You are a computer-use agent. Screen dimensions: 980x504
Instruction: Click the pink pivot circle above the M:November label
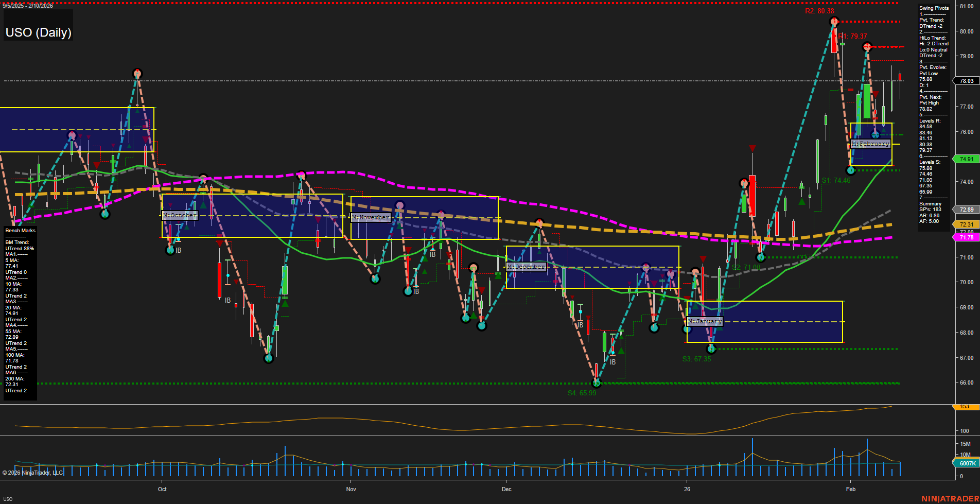click(400, 205)
